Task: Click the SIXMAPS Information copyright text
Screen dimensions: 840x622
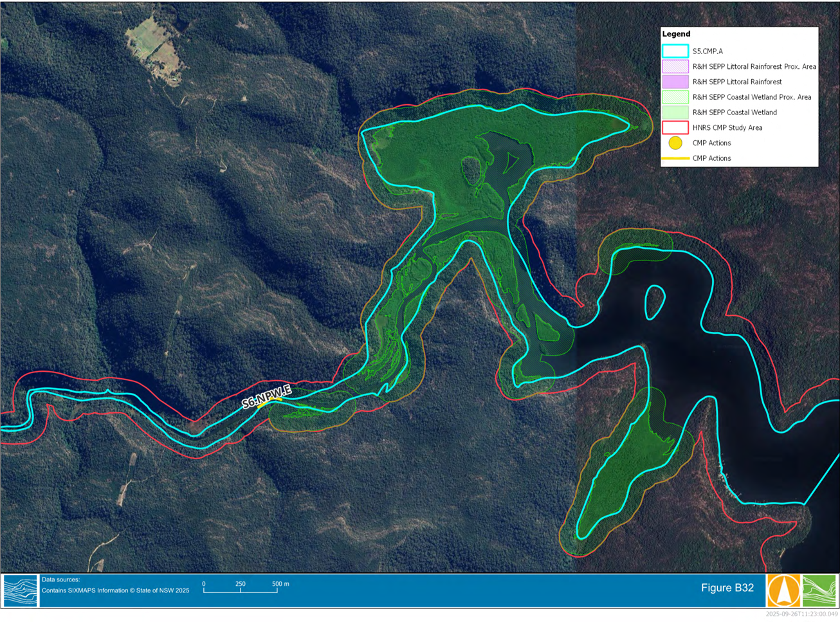Action: coord(116,590)
